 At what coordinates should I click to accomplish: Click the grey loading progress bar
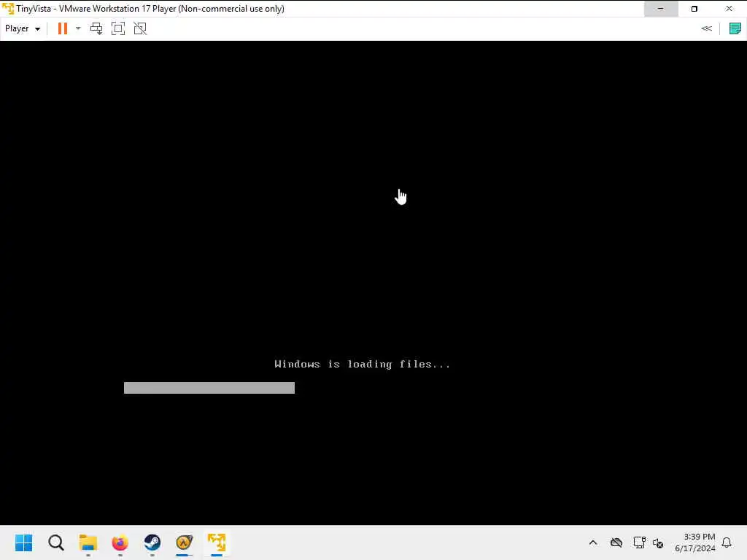[x=209, y=388]
